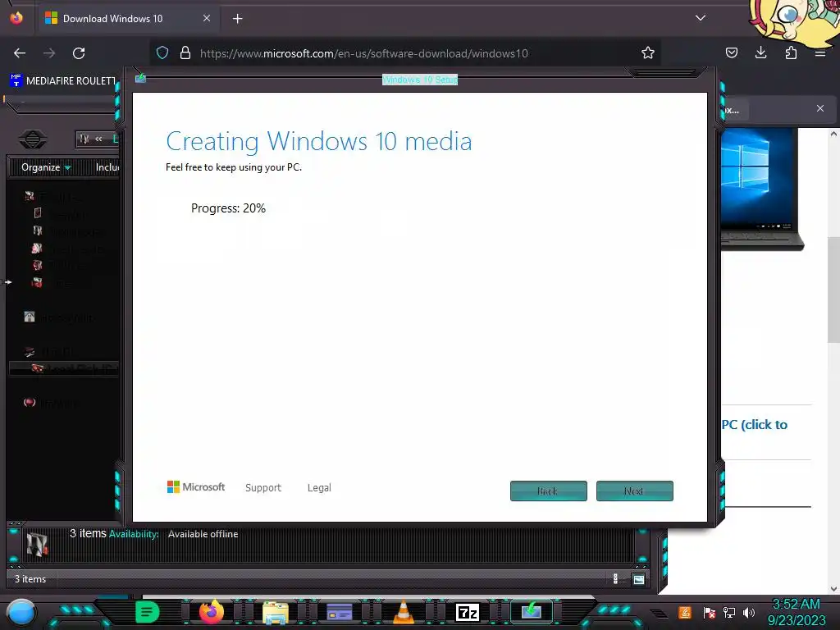This screenshot has height=630, width=840.
Task: Click the Windows 10 laptop image on webpage
Action: (762, 189)
